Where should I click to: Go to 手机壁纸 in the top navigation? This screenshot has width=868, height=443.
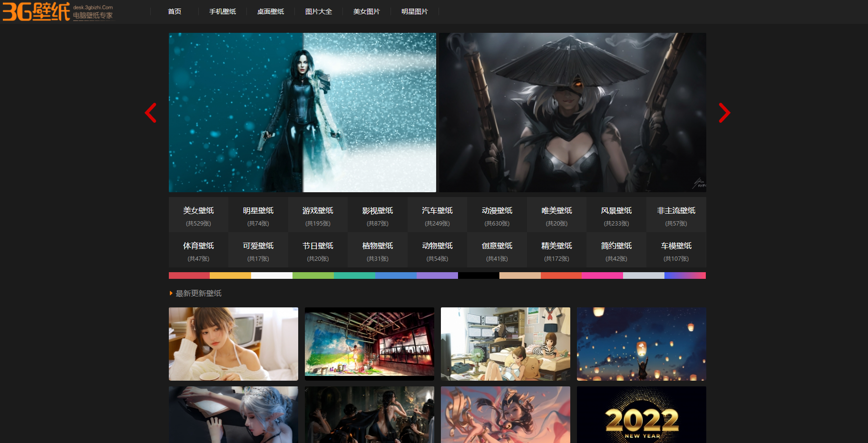click(223, 11)
